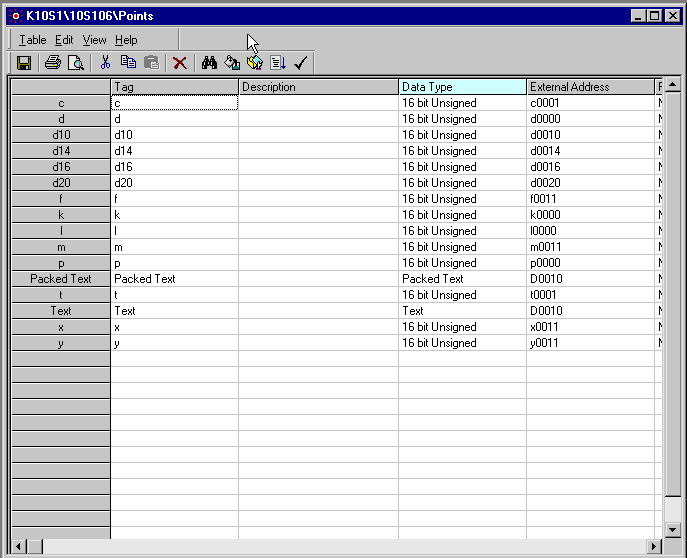Click external address d0020
This screenshot has width=687, height=558.
tap(591, 183)
